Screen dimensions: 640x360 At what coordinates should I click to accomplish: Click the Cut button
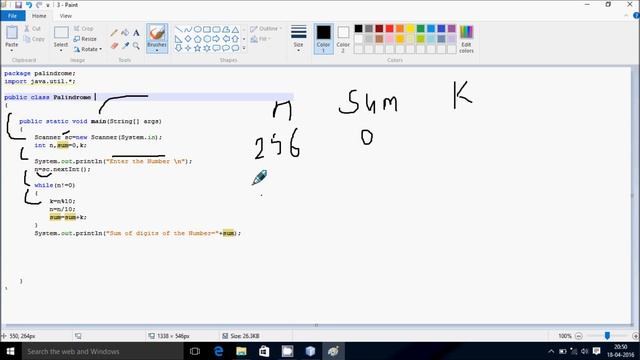coord(32,29)
